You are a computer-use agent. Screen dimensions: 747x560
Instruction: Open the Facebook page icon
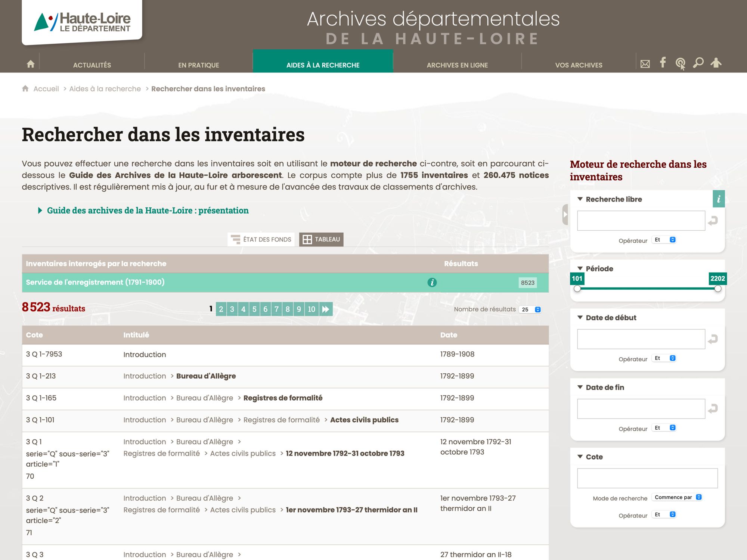[x=663, y=62]
